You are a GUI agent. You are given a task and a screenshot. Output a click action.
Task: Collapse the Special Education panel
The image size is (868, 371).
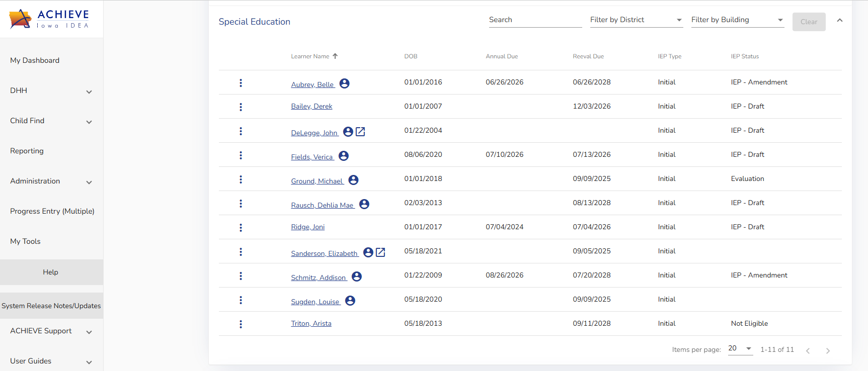click(839, 21)
